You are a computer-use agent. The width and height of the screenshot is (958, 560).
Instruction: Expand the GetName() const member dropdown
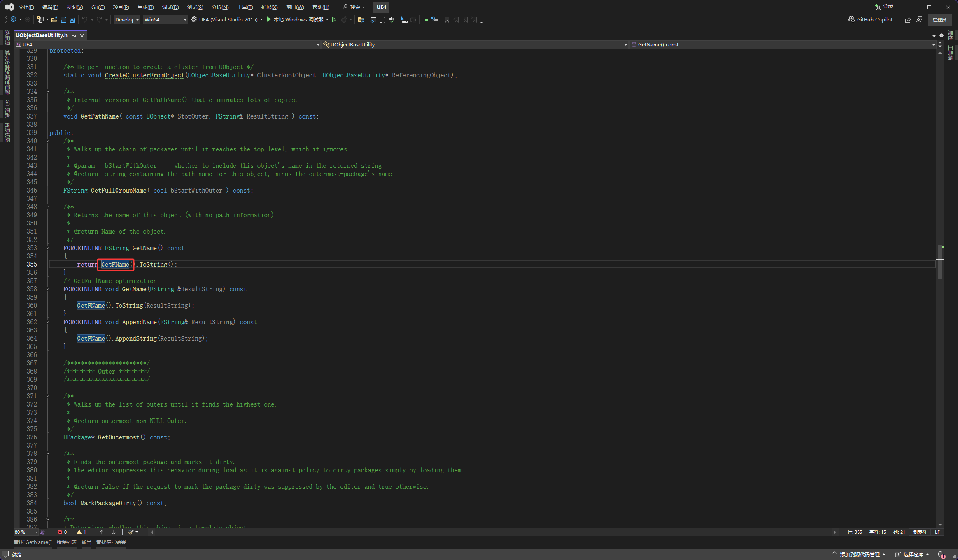pyautogui.click(x=933, y=45)
